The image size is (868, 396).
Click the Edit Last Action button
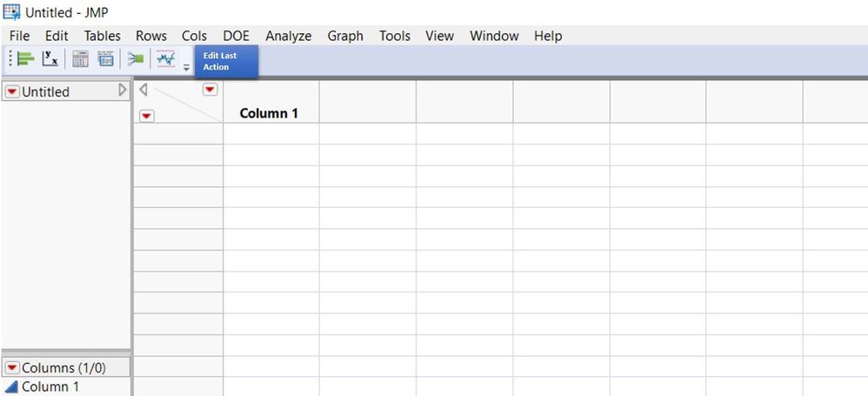pyautogui.click(x=225, y=61)
